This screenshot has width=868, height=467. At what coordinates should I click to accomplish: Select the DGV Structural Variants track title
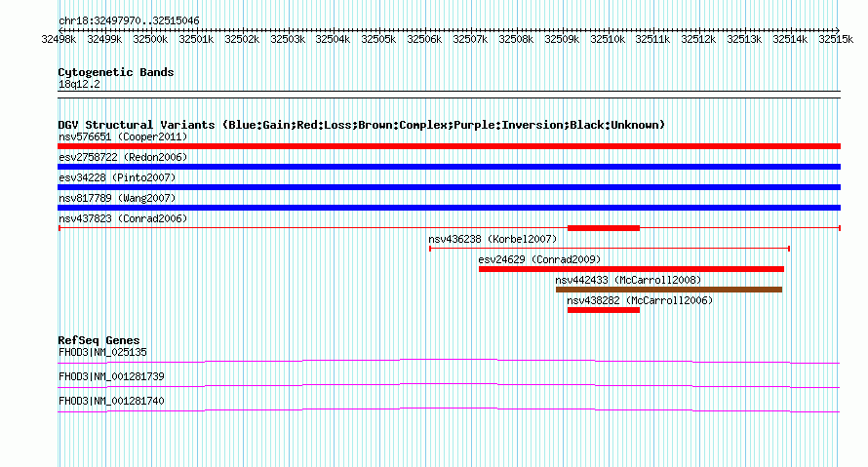[x=362, y=125]
